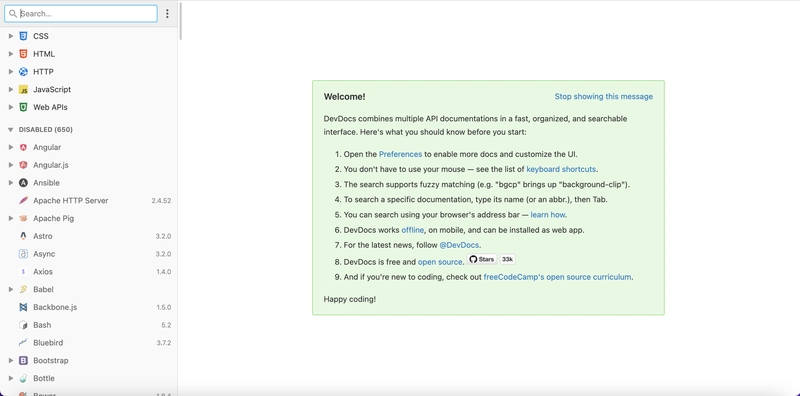This screenshot has width=800, height=396.
Task: Click the sidebar vertical scrollbar
Action: pos(181,21)
